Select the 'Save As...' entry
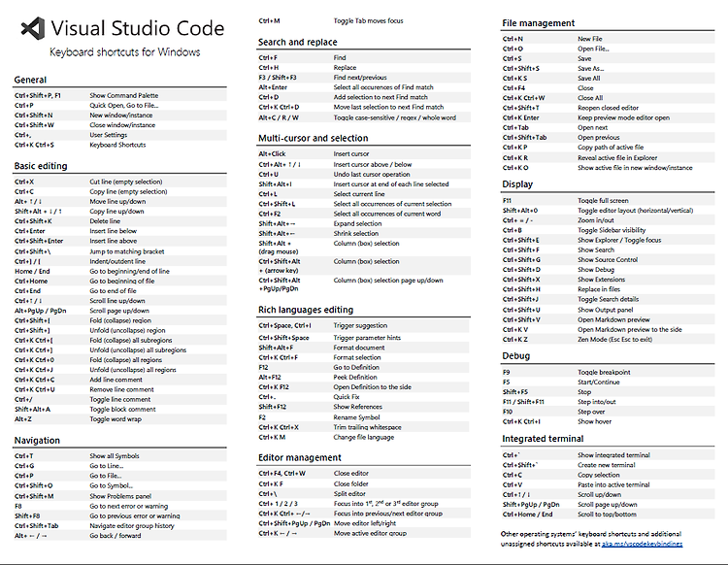 pos(590,68)
